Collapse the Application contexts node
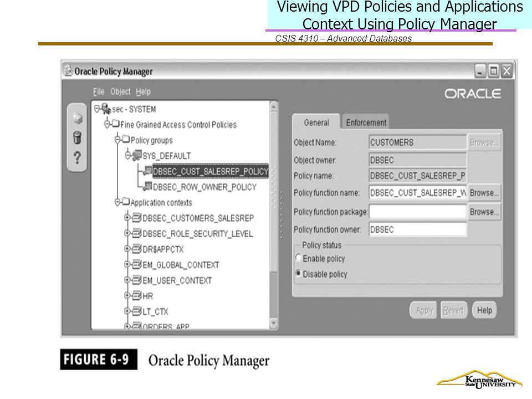532x399 pixels. (x=117, y=202)
